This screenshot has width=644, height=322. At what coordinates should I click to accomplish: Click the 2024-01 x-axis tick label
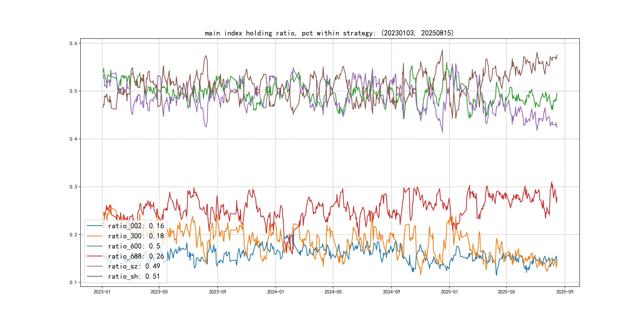click(275, 292)
